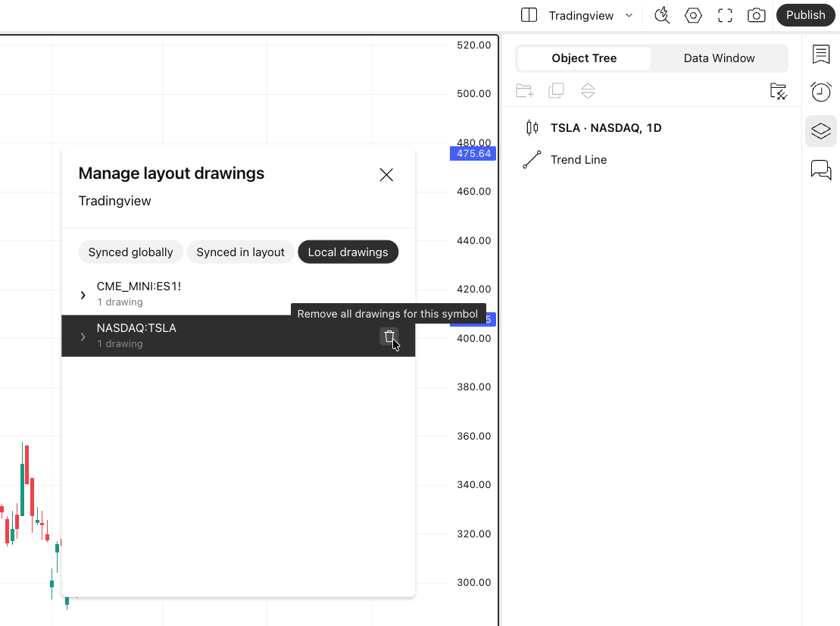The width and height of the screenshot is (840, 626).
Task: Open chart settings hexagon icon
Action: (693, 15)
